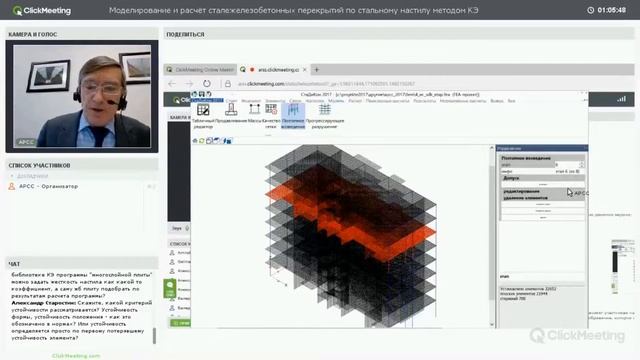Select the arss.clickmeeting browser tab
This screenshot has height=360, width=640.
tap(273, 70)
